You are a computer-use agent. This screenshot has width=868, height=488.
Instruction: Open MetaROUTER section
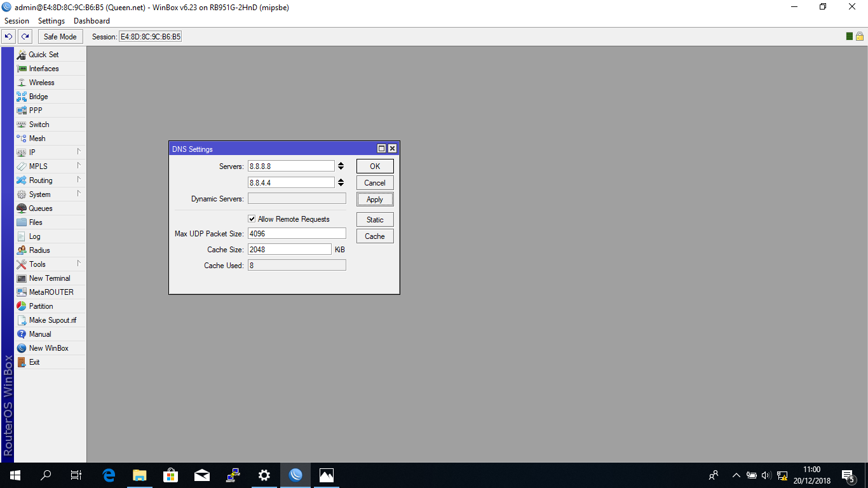[x=50, y=292]
